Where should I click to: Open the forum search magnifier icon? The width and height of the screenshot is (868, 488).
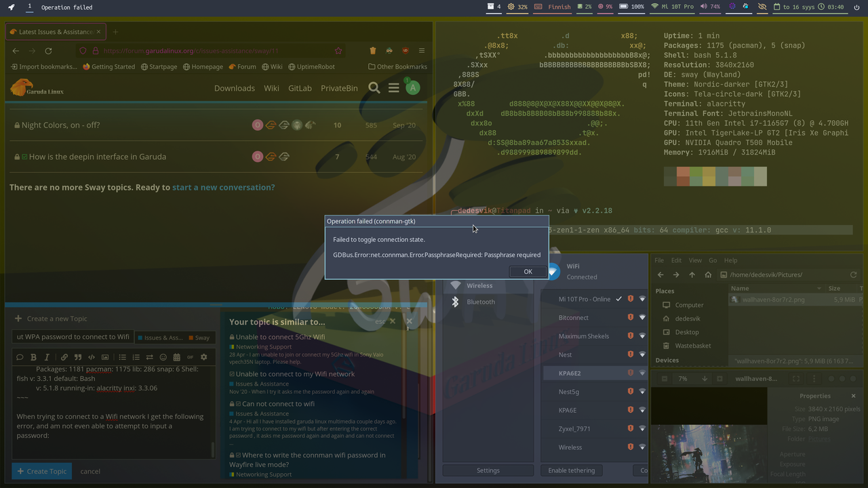[x=374, y=88]
